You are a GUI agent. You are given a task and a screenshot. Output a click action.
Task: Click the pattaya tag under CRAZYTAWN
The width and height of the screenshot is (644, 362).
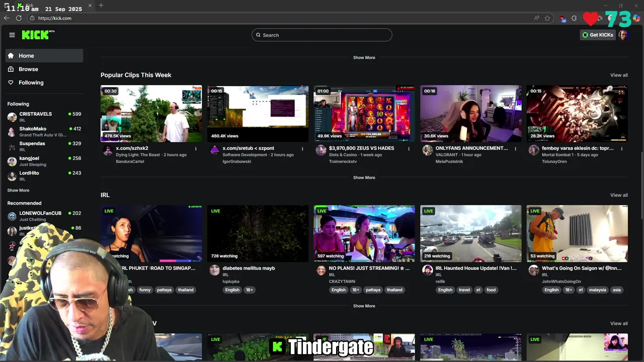(373, 290)
